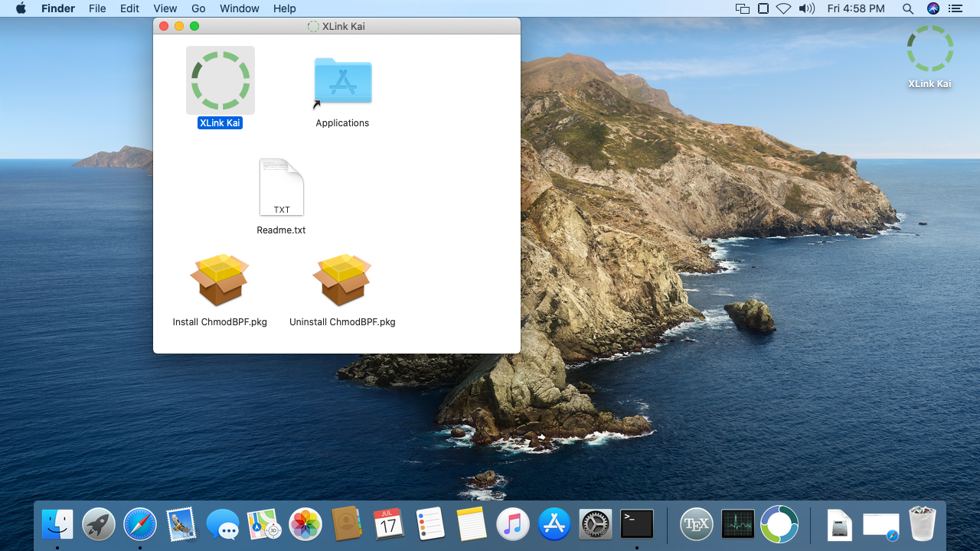Image resolution: width=980 pixels, height=551 pixels.
Task: Select Install ChmodBPF.pkg package
Action: pos(220,280)
